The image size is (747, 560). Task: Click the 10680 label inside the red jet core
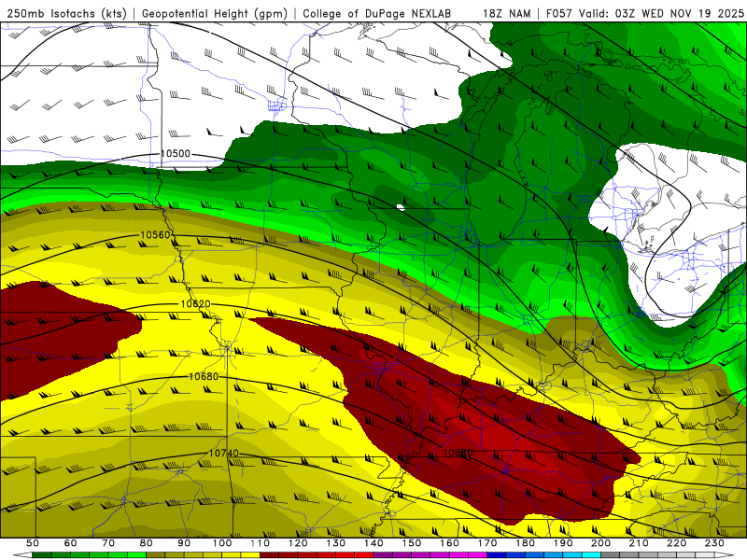point(458,453)
